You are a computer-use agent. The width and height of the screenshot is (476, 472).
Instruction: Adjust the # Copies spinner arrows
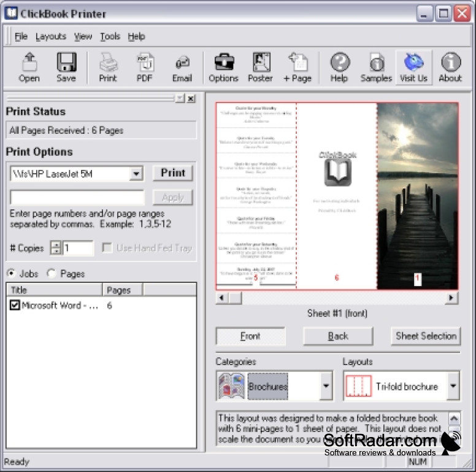point(56,248)
